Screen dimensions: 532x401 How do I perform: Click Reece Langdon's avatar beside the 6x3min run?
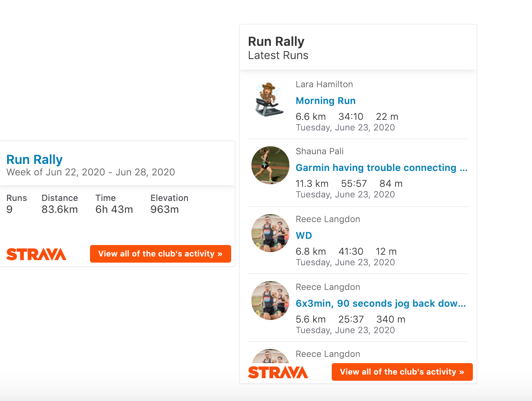(x=270, y=300)
